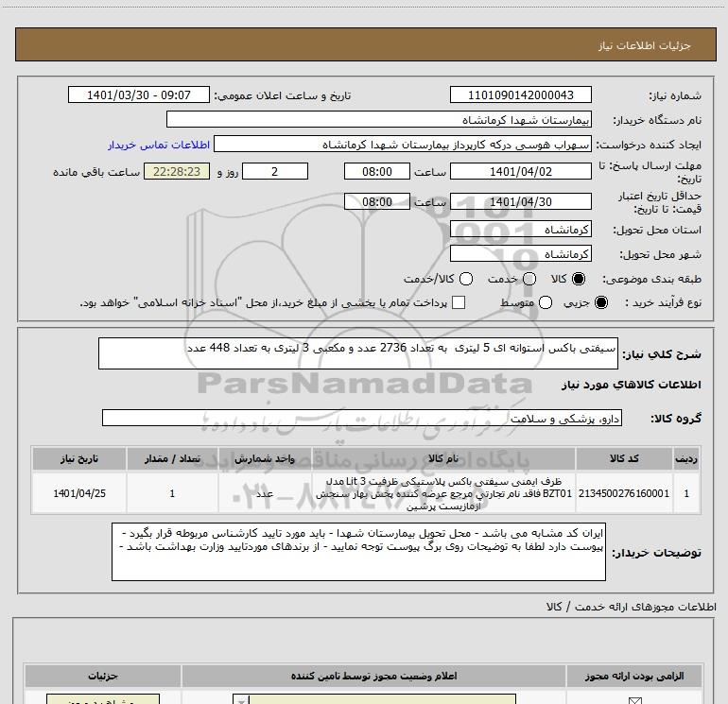Click the remaining time countdown 22:28:23
Screen dimensions: 728x704
(177, 171)
